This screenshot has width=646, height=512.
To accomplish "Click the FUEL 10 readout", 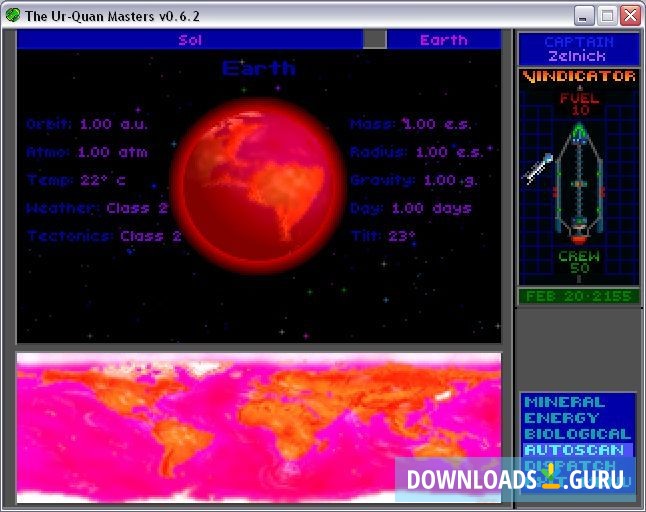I will [x=579, y=104].
